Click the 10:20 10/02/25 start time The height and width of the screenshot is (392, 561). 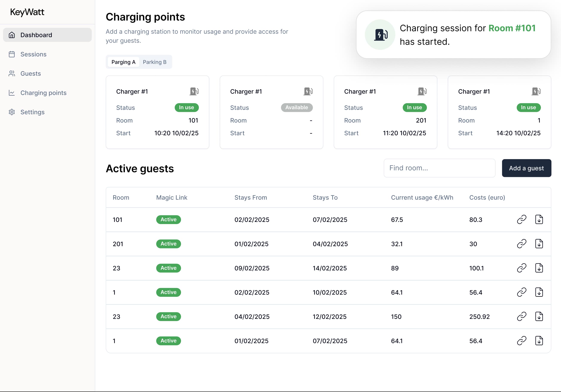176,133
